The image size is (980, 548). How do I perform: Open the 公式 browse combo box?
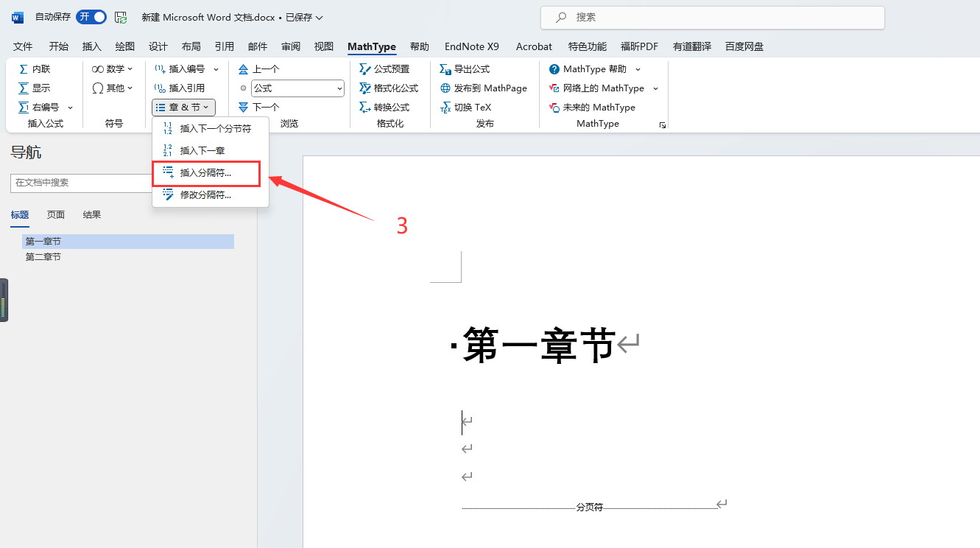coord(297,88)
